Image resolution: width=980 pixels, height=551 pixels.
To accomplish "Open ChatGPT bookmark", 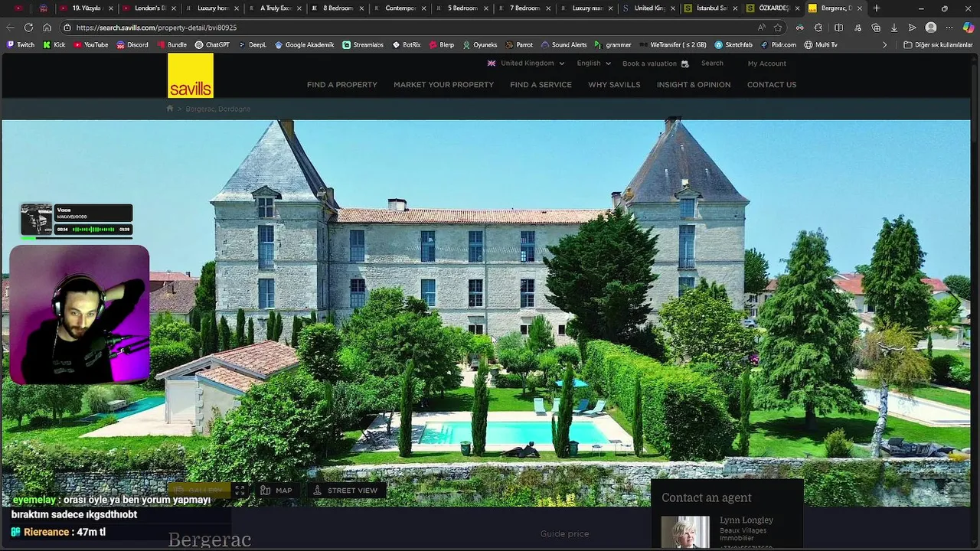I will (x=212, y=45).
